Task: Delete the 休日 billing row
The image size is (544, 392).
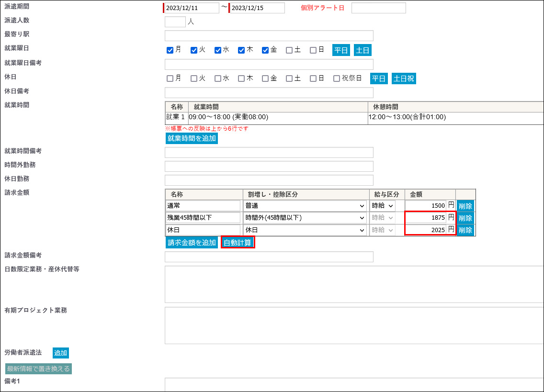Action: tap(465, 230)
